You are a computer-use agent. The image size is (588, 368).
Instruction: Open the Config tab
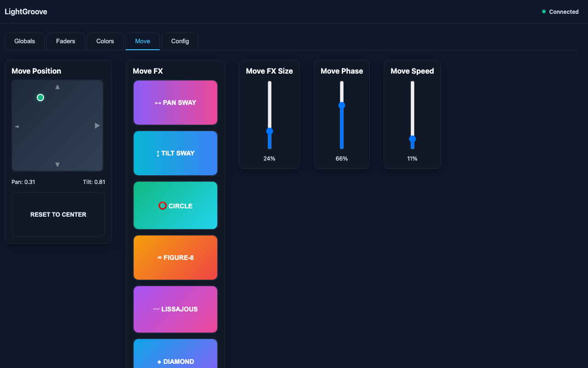[180, 41]
